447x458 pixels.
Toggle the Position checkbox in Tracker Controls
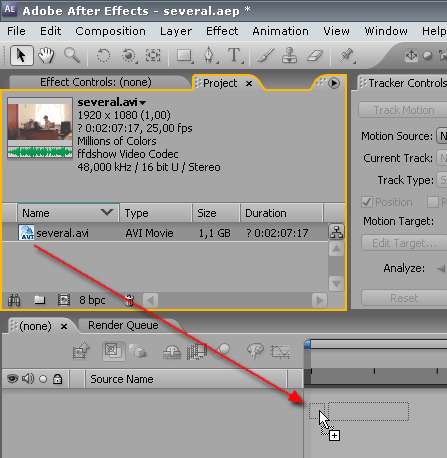[x=367, y=202]
